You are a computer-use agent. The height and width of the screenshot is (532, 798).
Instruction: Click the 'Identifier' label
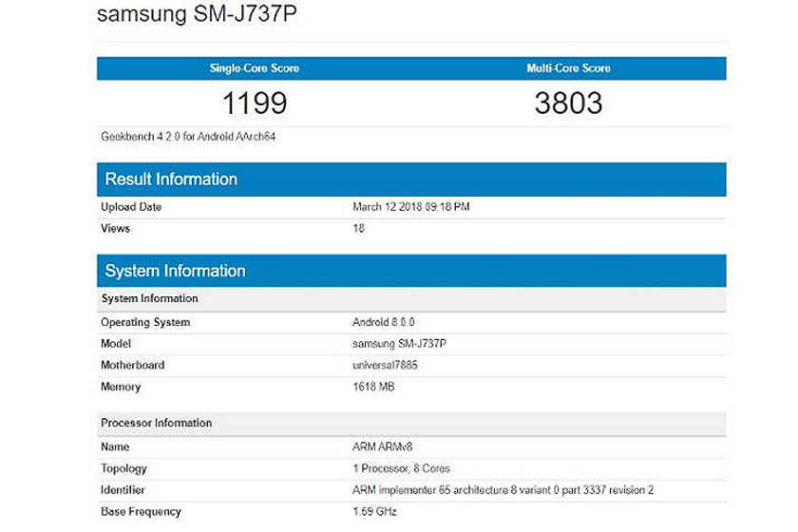click(123, 490)
